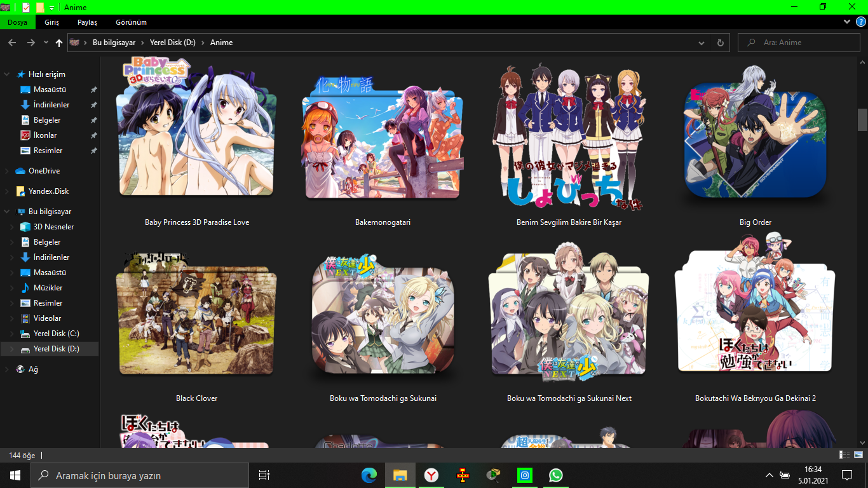Open Help with the blue question mark

coord(860,22)
